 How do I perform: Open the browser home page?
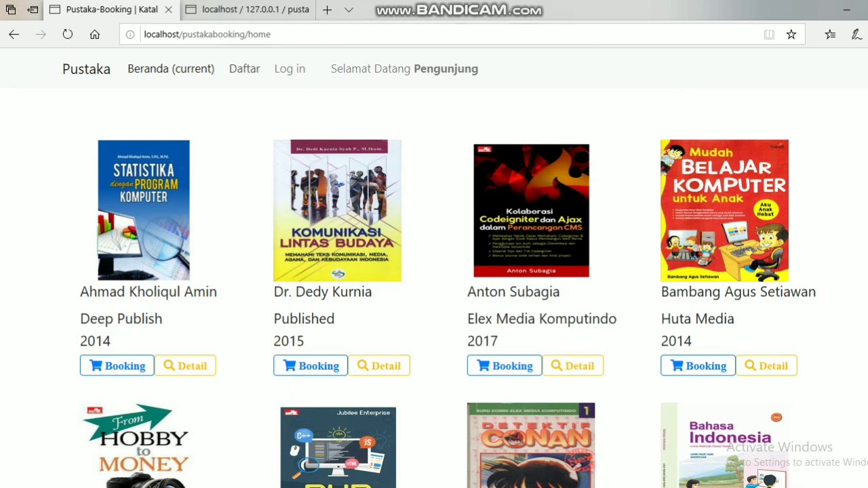click(95, 34)
